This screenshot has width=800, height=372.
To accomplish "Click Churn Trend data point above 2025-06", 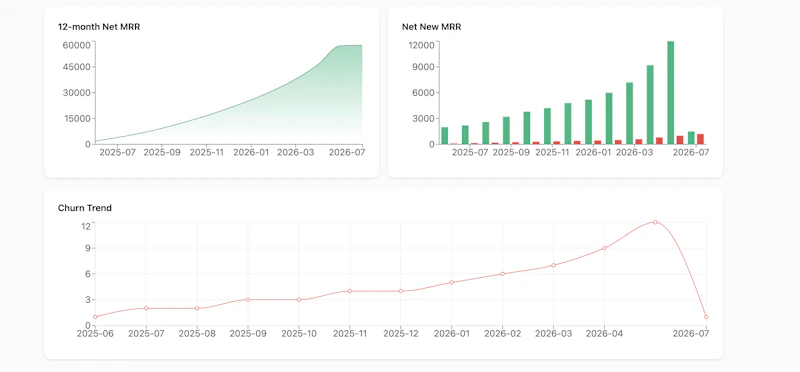I will (95, 317).
